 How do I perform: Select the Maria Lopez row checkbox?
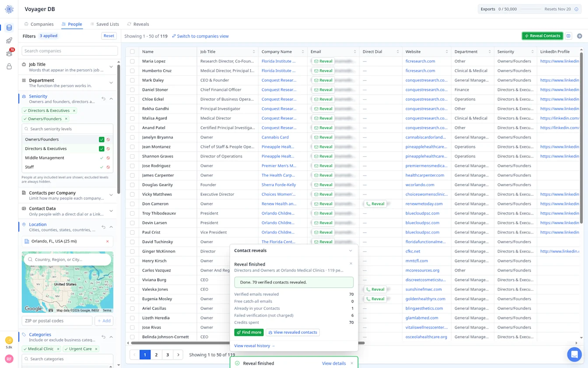pos(132,61)
